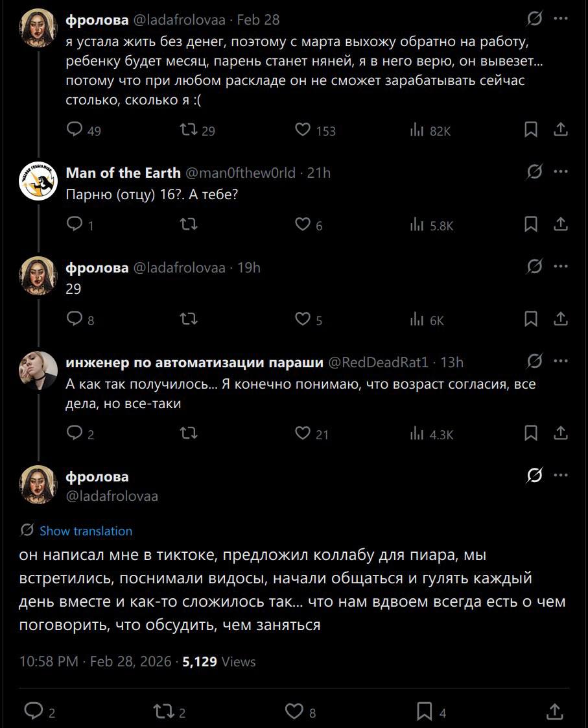Open more menu on the main tweet
The height and width of the screenshot is (728, 588).
[x=561, y=476]
